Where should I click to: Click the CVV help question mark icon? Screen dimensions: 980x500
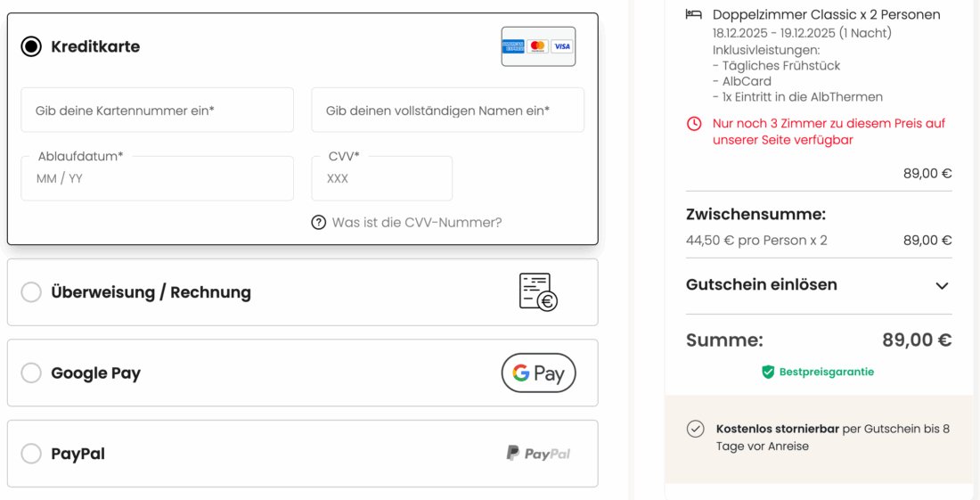319,223
